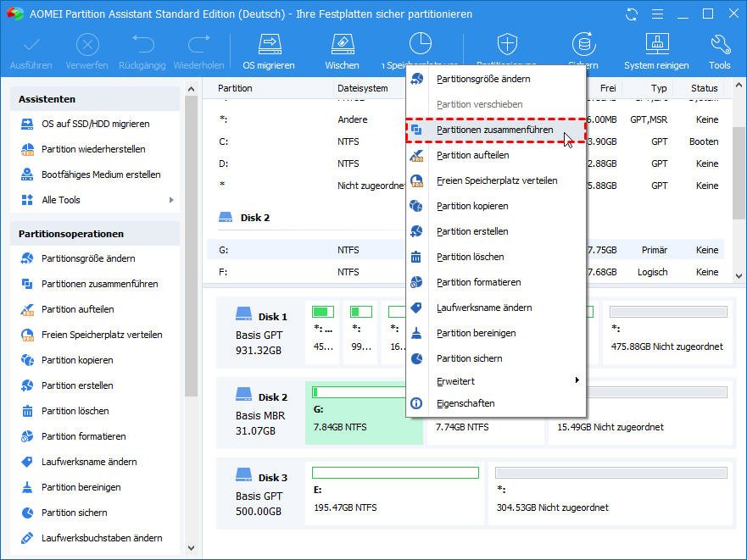Open Eigenschaften in the context menu
Viewport: 747px width, 560px height.
495,403
